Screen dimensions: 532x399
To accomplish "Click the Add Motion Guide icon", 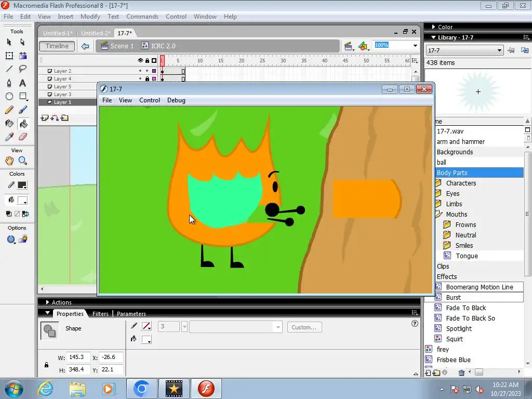I will (x=54, y=118).
